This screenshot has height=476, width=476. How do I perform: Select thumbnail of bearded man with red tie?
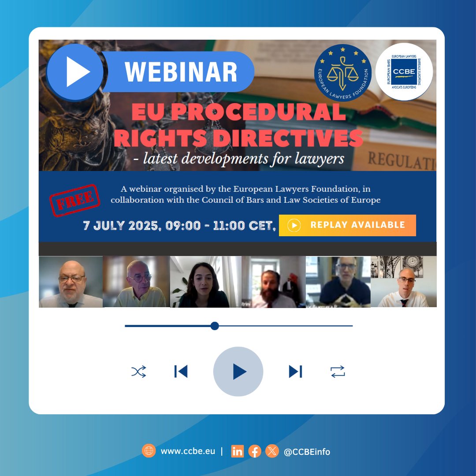coord(274,282)
